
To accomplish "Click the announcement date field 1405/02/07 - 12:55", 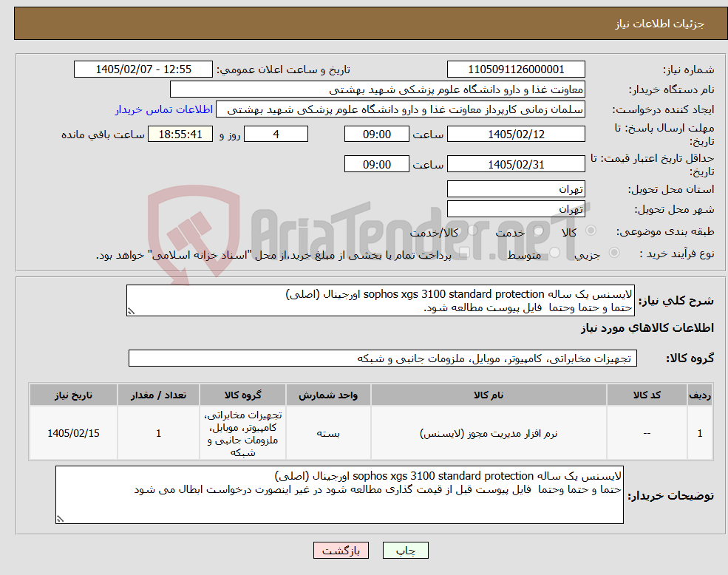I will click(x=143, y=69).
